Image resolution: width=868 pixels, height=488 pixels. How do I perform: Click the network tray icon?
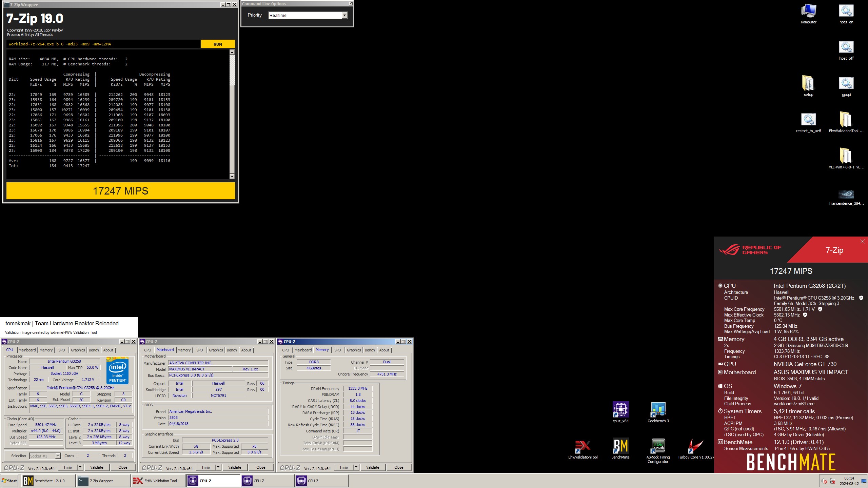pyautogui.click(x=832, y=481)
